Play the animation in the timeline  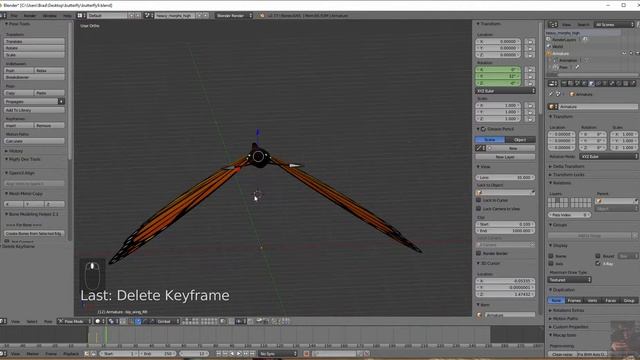pos(239,353)
